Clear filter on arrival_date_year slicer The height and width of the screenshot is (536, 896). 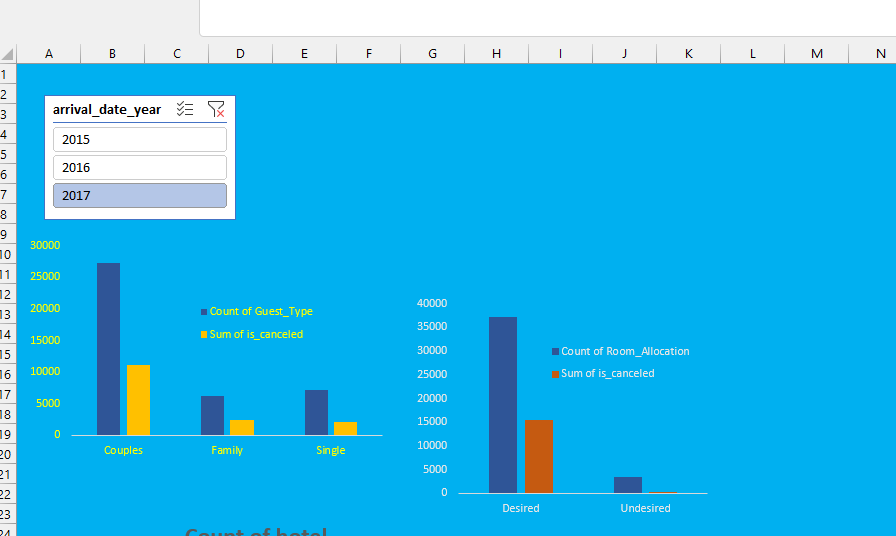coord(216,109)
